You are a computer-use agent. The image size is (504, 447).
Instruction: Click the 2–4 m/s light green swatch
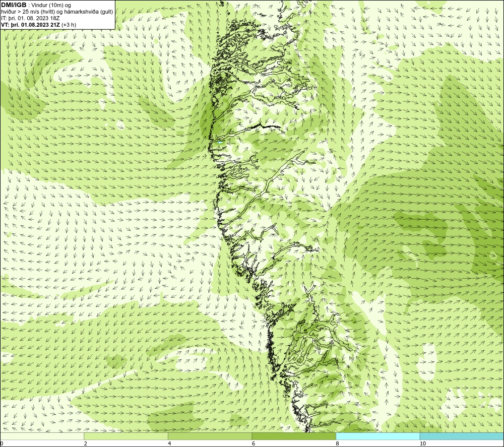coord(126,436)
